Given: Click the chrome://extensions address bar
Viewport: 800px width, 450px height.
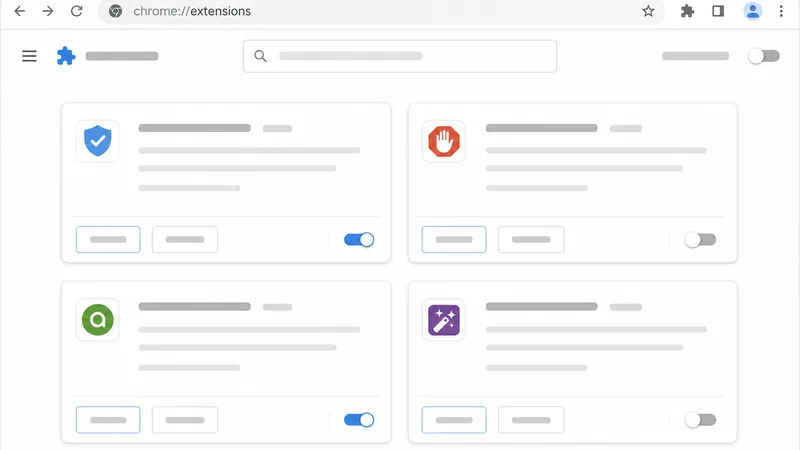Looking at the screenshot, I should (x=380, y=11).
